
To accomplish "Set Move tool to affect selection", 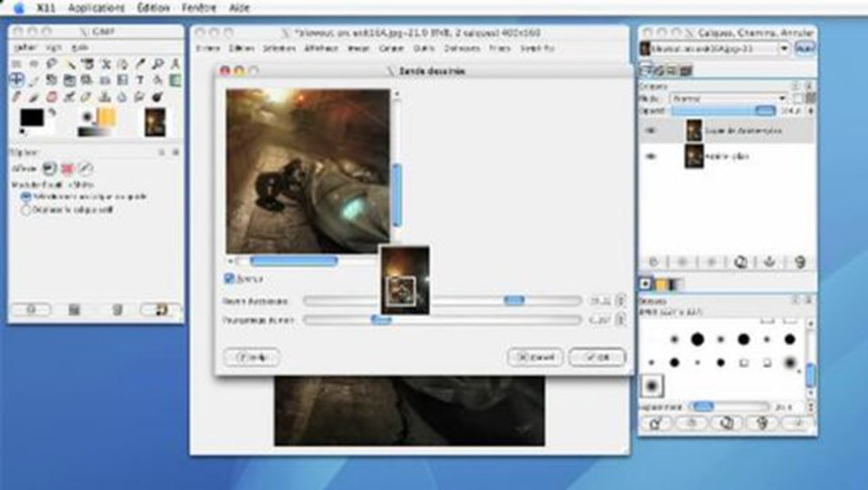I will [x=68, y=168].
